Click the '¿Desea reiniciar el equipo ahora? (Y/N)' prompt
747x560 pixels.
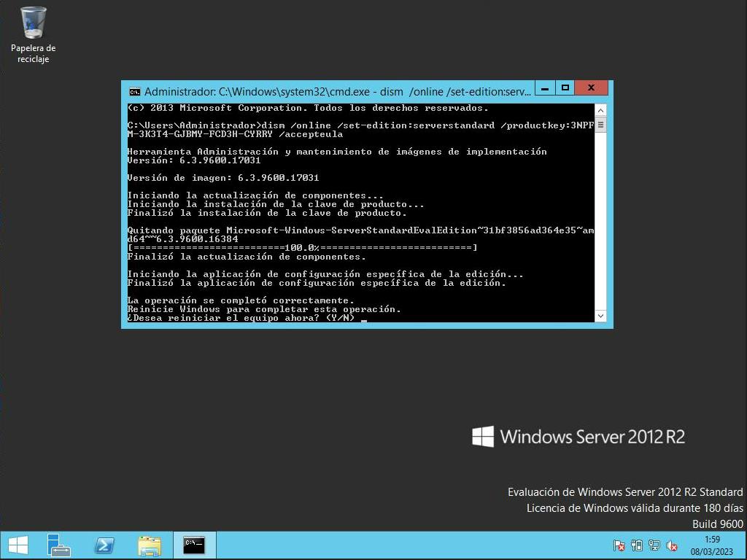[x=241, y=318]
